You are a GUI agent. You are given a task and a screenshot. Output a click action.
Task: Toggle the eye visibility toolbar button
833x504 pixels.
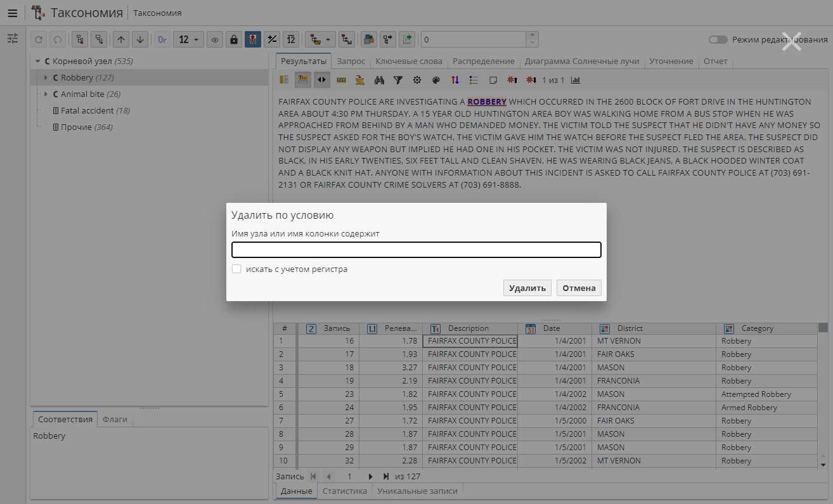(216, 39)
